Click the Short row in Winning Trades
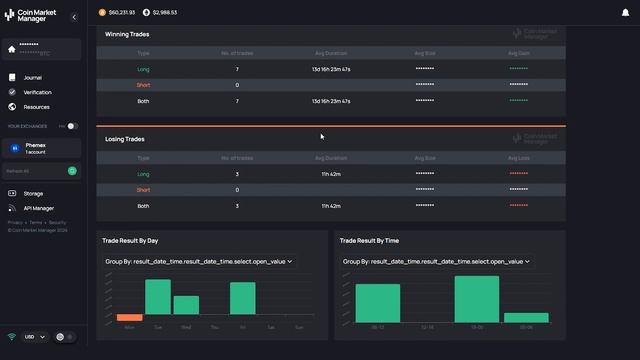This screenshot has width=640, height=360. [x=331, y=85]
